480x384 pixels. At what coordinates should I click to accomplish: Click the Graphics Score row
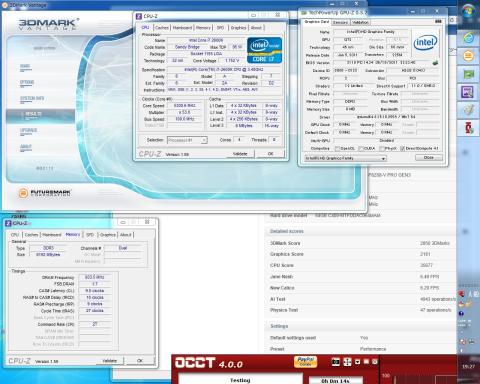click(x=360, y=254)
